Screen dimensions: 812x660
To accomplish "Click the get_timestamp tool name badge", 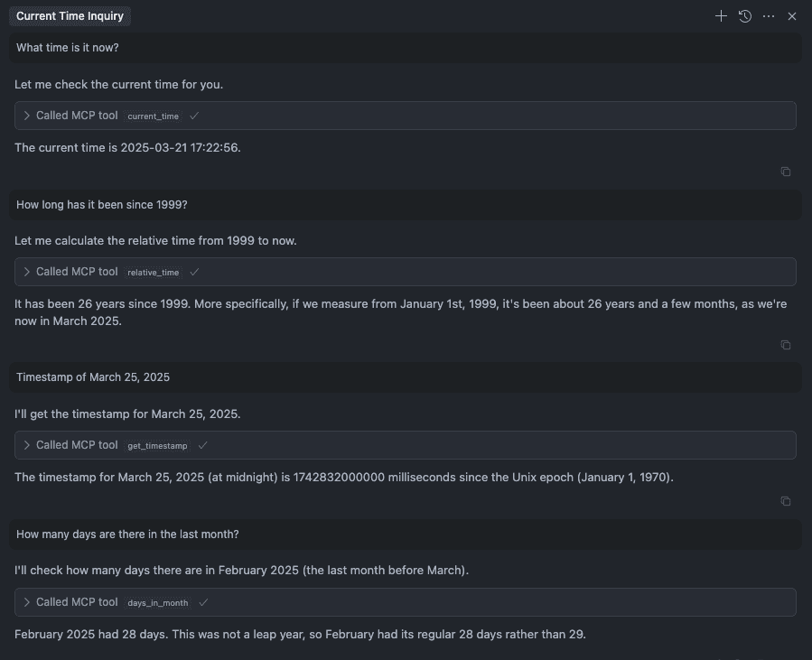I will 157,446.
